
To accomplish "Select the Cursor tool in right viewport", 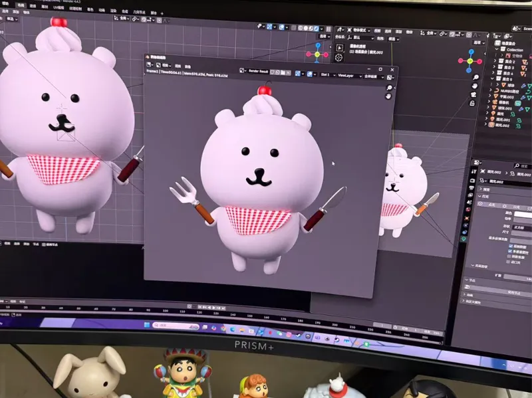I will click(338, 58).
